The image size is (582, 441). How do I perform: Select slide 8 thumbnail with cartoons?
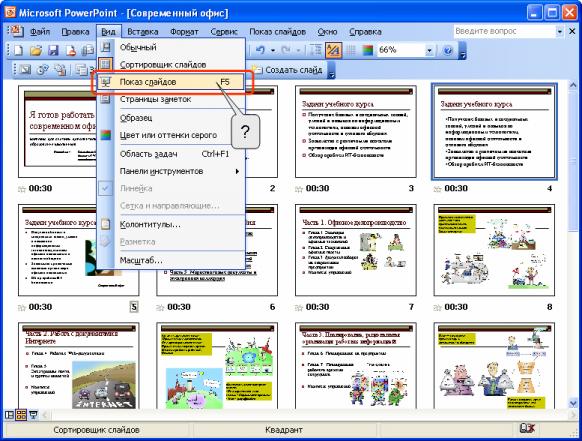[494, 250]
